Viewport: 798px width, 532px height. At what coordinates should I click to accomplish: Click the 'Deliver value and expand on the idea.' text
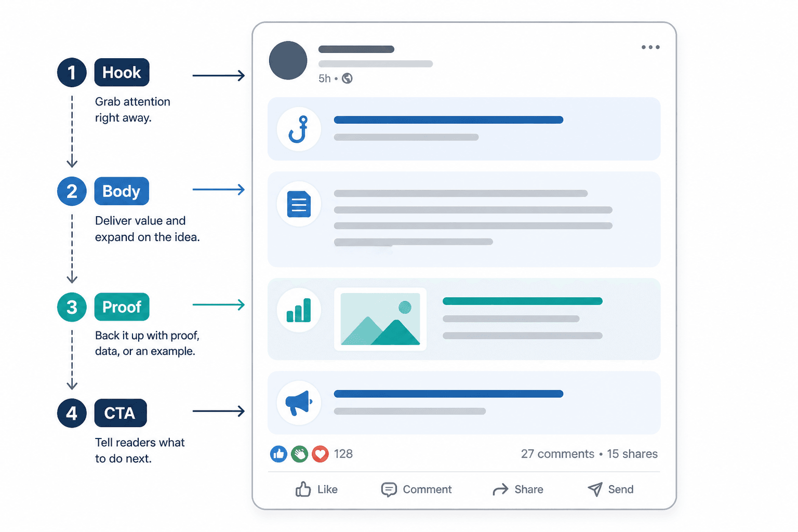coord(147,229)
